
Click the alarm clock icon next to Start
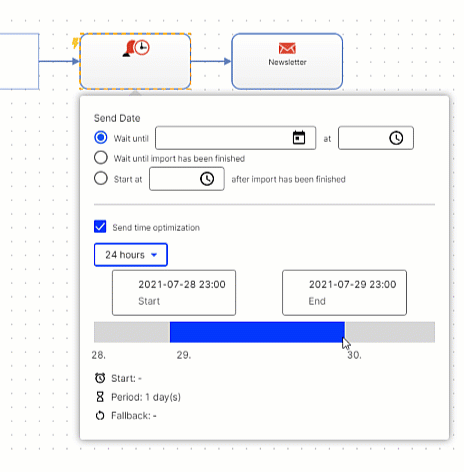coord(100,378)
